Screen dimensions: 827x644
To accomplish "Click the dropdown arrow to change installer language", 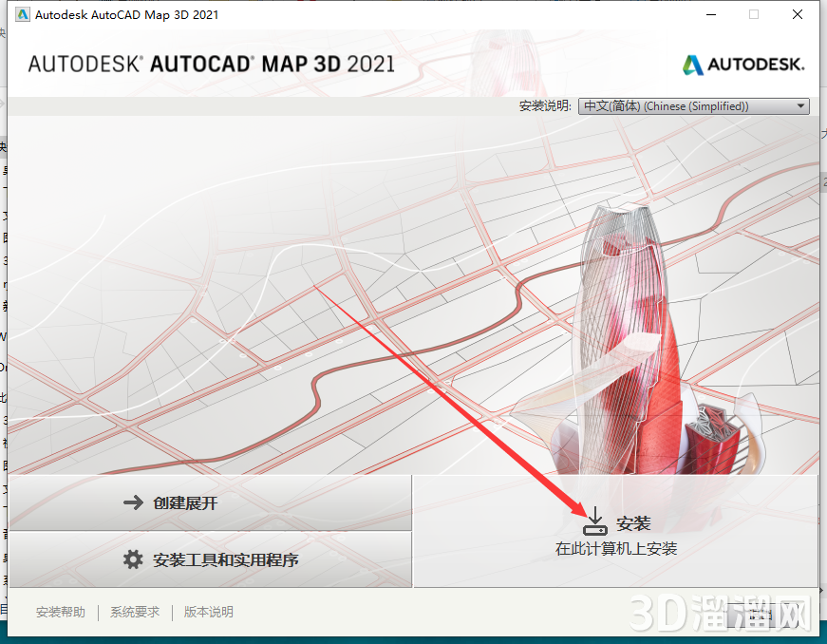I will click(x=799, y=105).
